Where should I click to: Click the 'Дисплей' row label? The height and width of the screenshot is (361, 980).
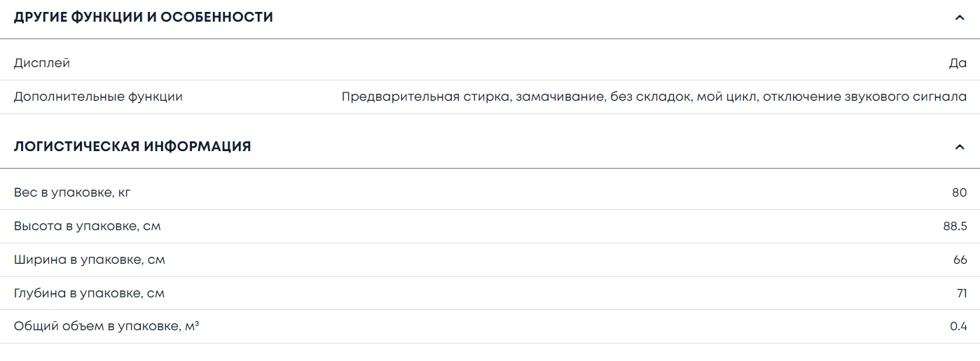click(42, 63)
